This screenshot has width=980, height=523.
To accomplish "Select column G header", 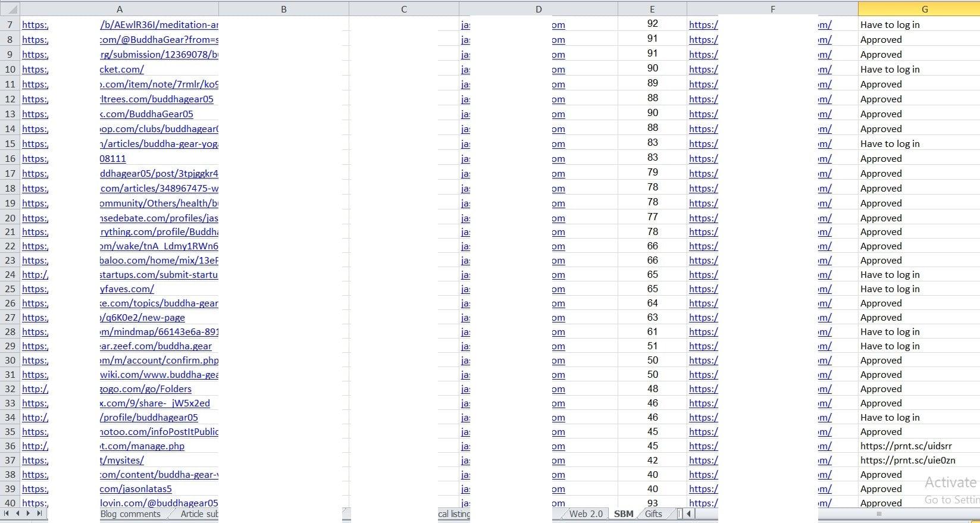I will coord(924,9).
